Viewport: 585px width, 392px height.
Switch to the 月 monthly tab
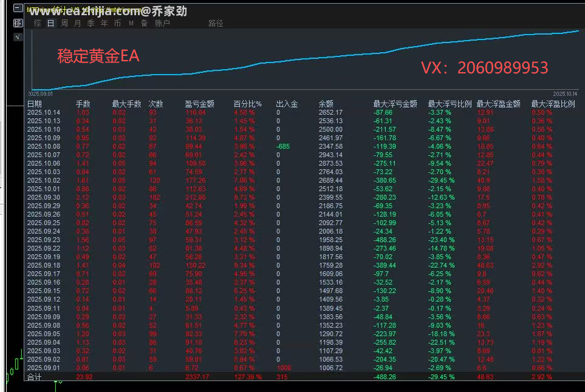click(x=78, y=23)
